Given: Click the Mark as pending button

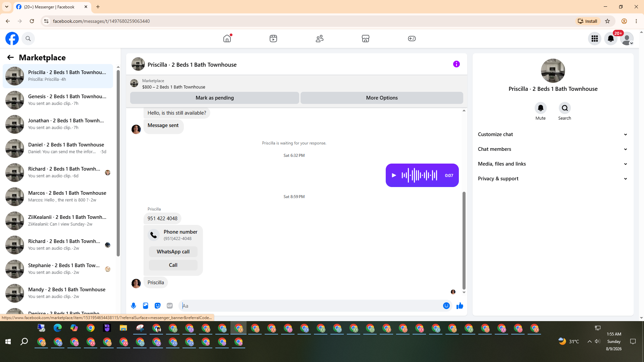Looking at the screenshot, I should (x=215, y=98).
